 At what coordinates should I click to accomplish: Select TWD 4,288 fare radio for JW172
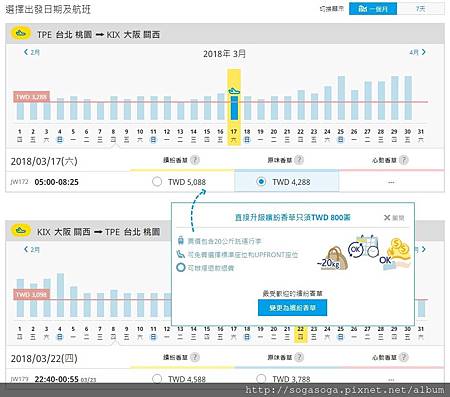click(x=261, y=182)
